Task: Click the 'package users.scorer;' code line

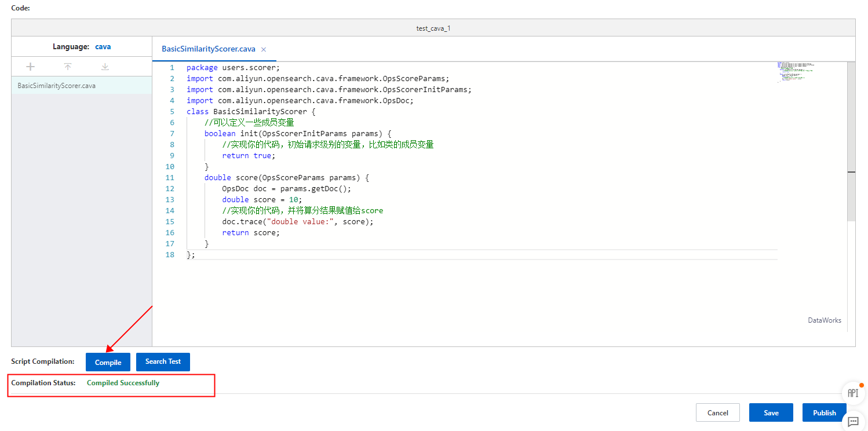Action: [x=233, y=68]
